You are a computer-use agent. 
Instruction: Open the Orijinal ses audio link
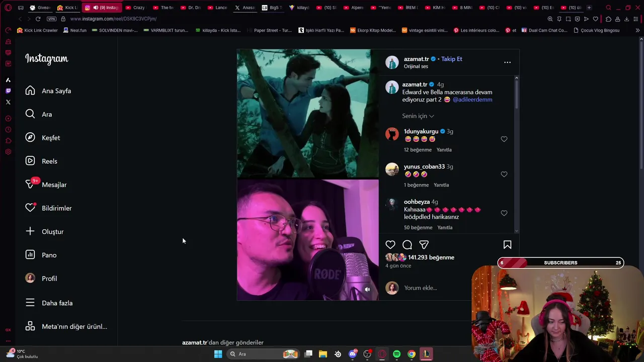[416, 66]
